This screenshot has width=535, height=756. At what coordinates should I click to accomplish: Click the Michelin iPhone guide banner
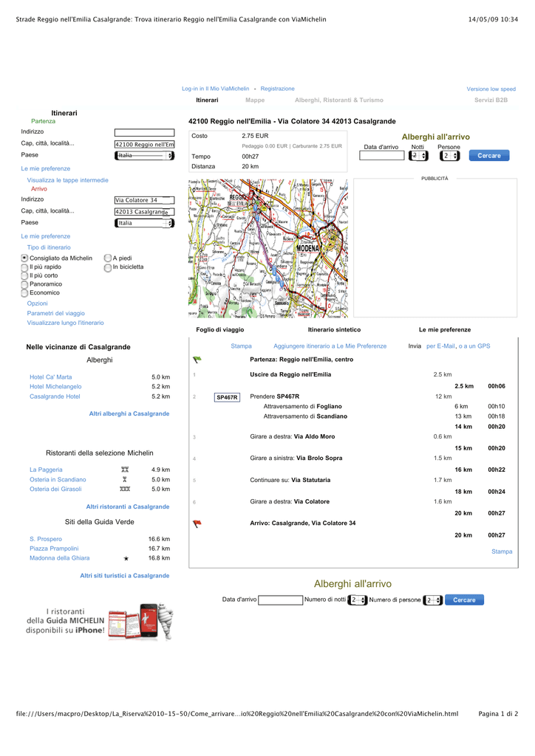(99, 622)
